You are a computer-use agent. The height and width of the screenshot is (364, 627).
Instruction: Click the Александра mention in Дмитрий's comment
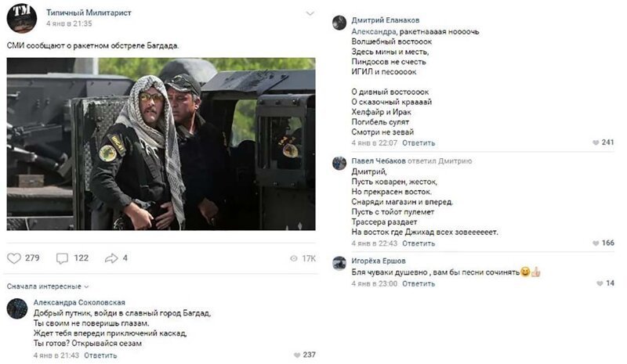tap(374, 31)
